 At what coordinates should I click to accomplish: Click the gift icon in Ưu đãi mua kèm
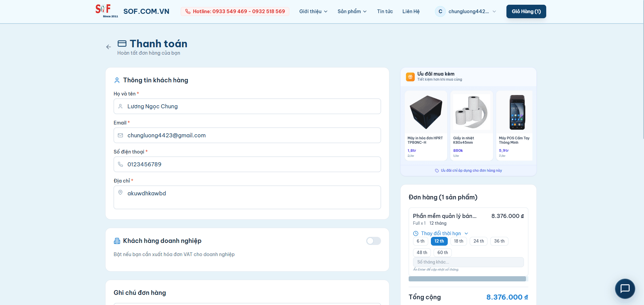click(x=410, y=77)
